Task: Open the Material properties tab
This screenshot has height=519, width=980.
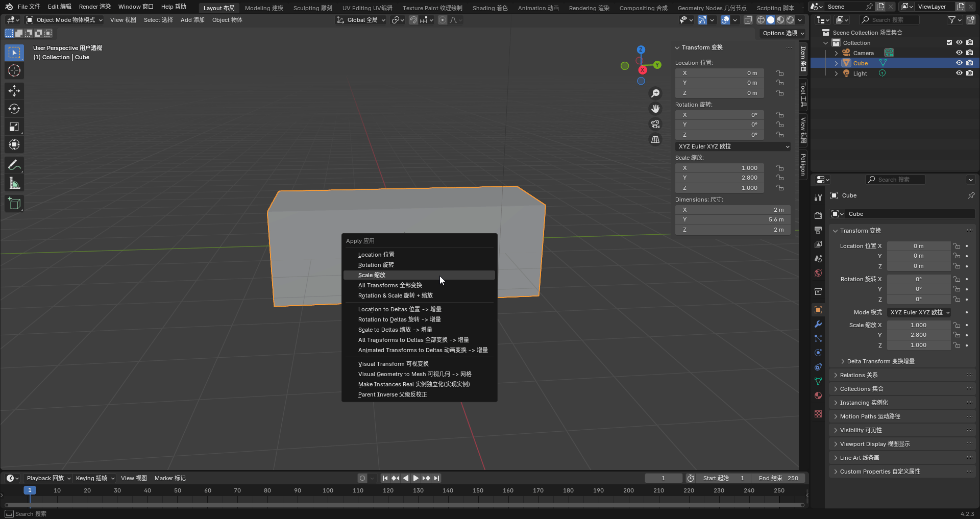Action: 818,396
